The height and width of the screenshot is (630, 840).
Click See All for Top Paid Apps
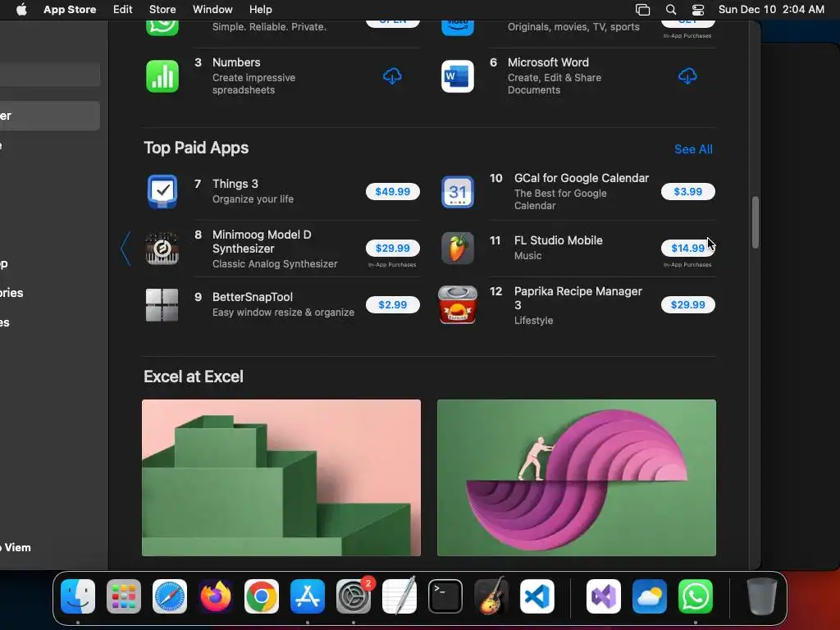click(693, 149)
